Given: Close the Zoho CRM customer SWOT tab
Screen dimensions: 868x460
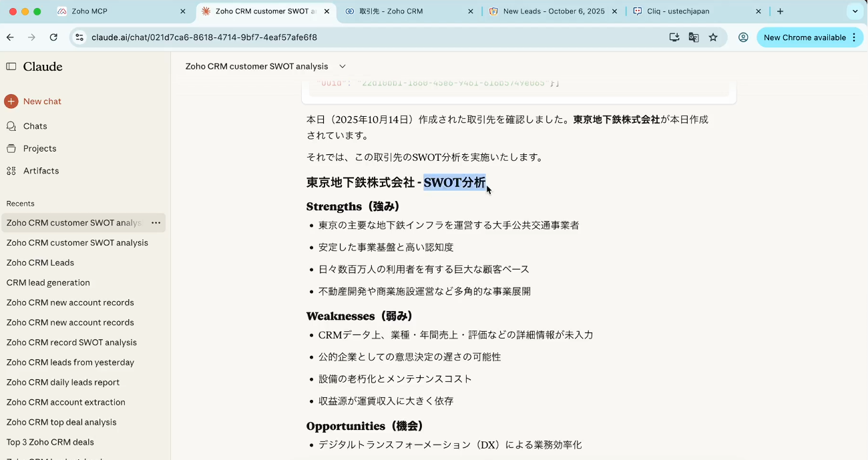Looking at the screenshot, I should click(327, 11).
